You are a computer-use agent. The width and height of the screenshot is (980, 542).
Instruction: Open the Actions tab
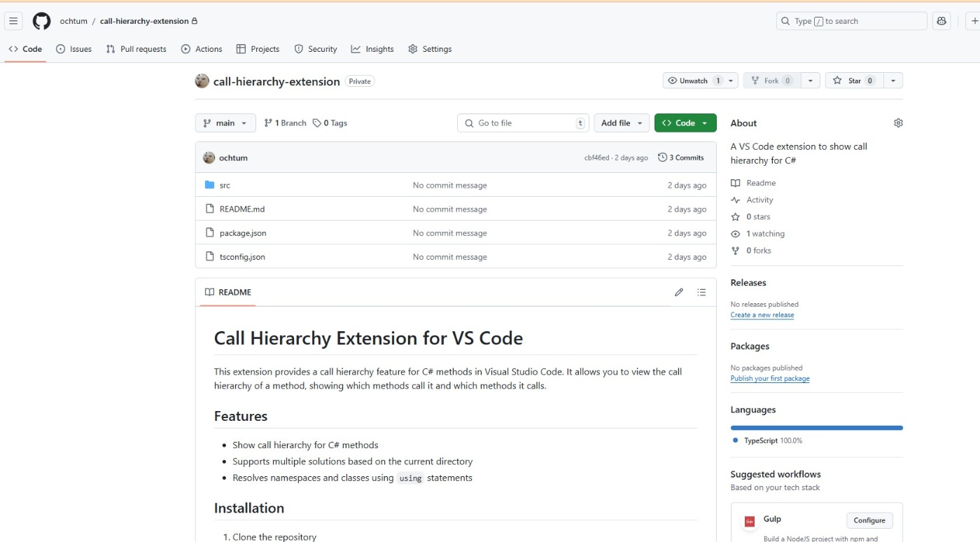pos(202,49)
